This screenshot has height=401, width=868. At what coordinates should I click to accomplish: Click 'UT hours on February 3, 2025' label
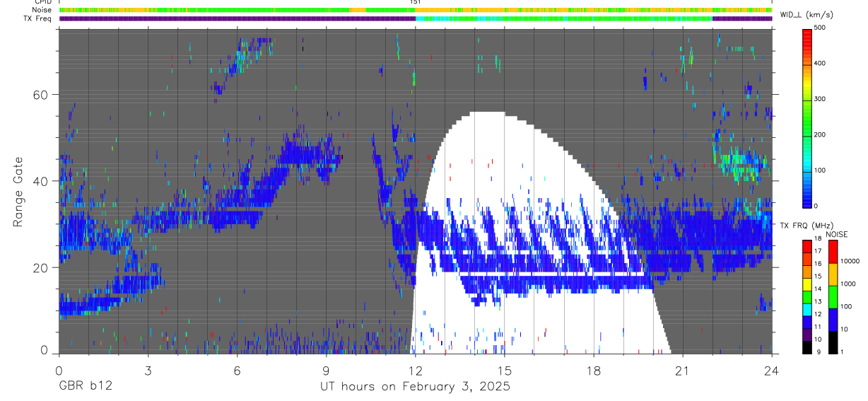pyautogui.click(x=416, y=386)
